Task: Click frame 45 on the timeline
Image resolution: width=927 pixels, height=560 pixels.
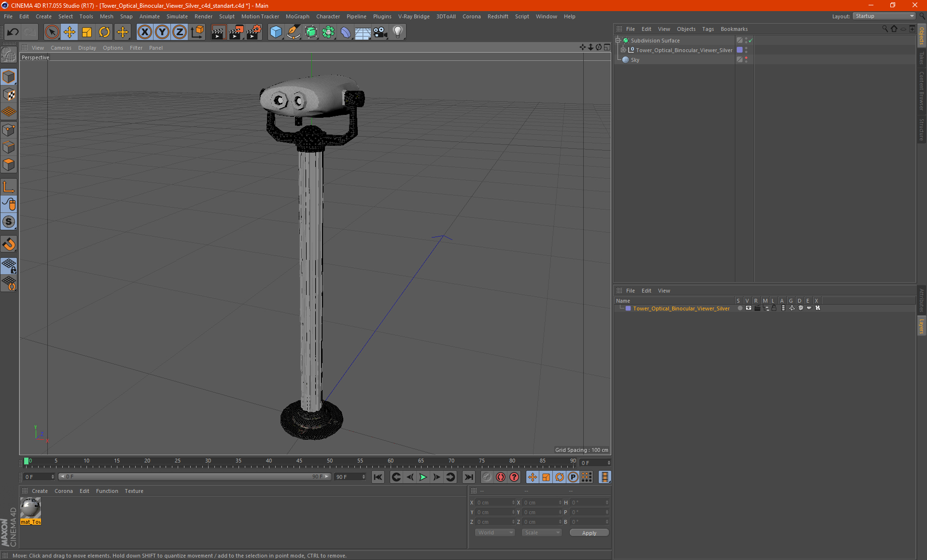Action: tap(299, 461)
